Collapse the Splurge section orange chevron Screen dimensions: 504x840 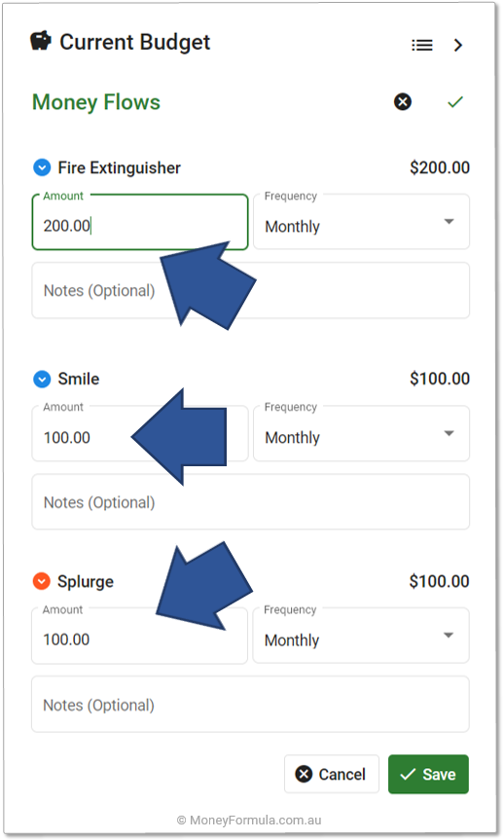click(x=41, y=581)
